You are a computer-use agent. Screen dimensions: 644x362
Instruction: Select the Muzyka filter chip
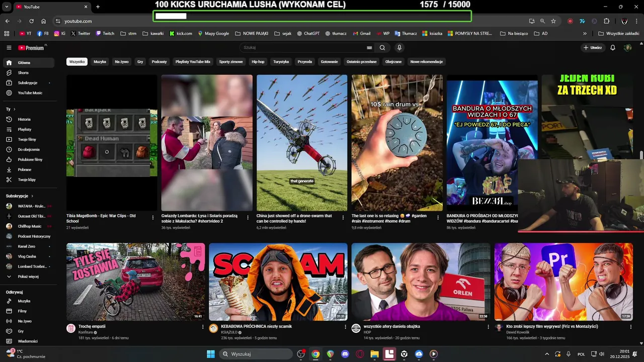pos(100,62)
